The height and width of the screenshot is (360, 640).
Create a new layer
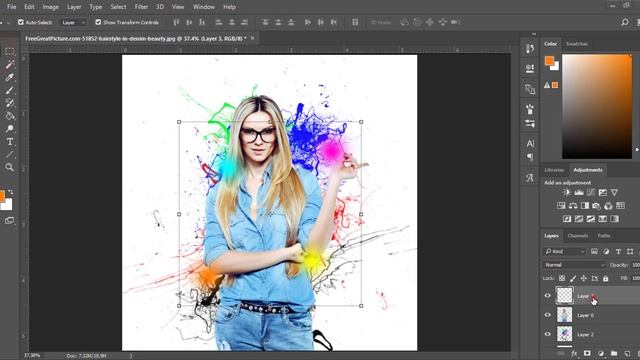627,353
